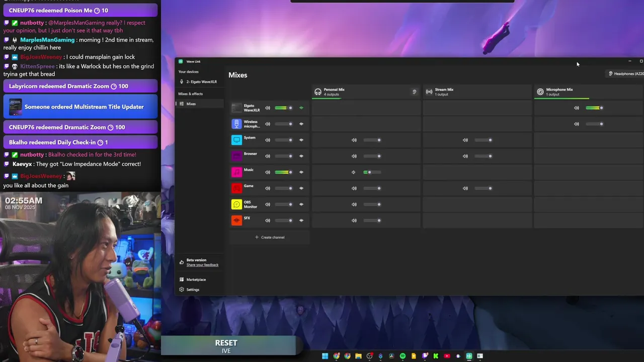Open Kick app from the taskbar

point(436,356)
